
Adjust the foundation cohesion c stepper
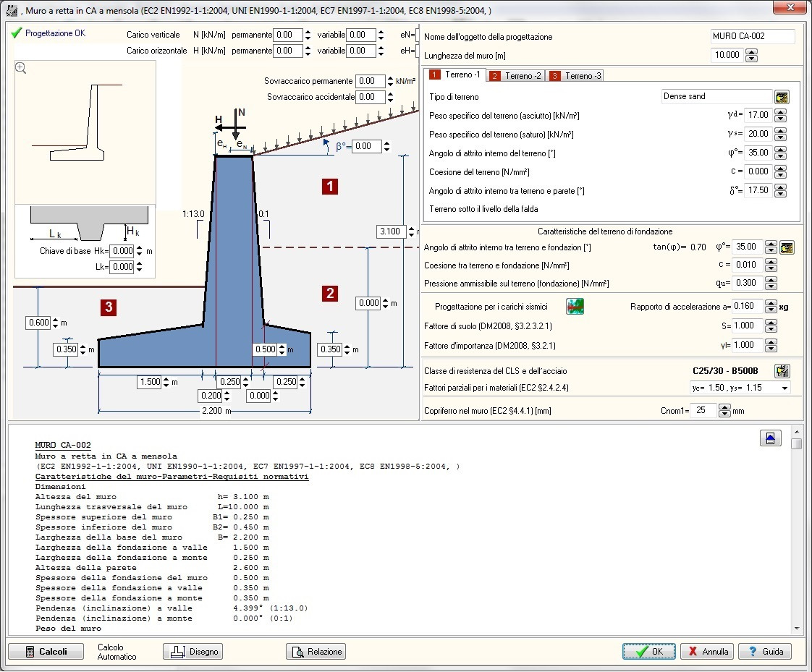click(x=771, y=265)
